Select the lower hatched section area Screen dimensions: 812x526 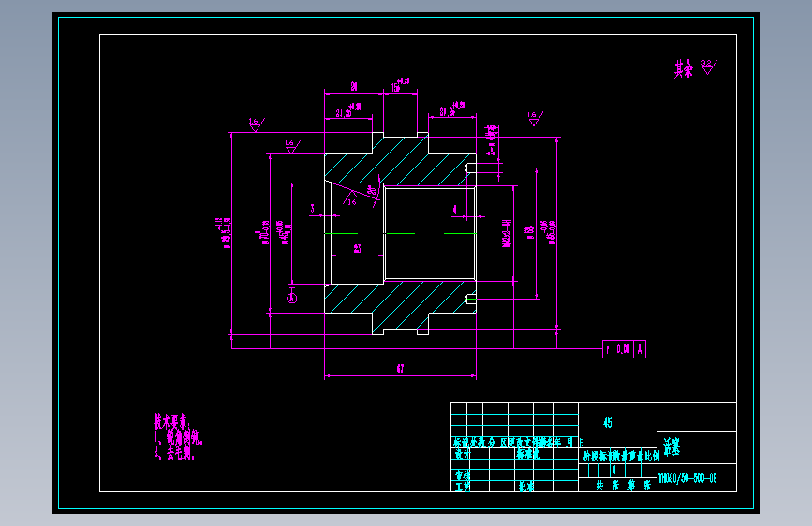point(400,306)
